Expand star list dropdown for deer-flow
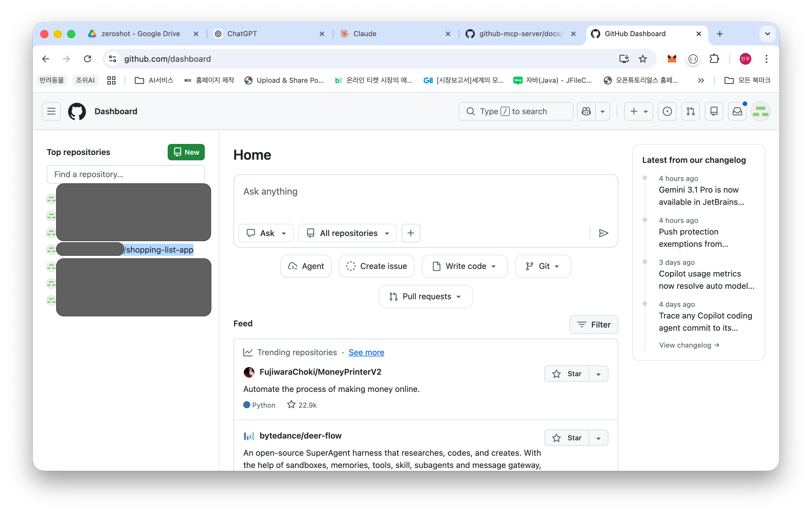Screen dimensions: 812x514 point(598,438)
